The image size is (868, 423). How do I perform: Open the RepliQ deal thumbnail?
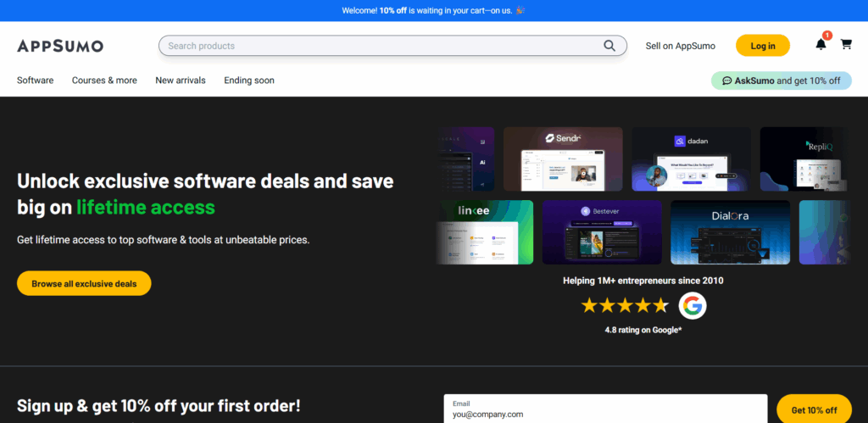point(804,159)
